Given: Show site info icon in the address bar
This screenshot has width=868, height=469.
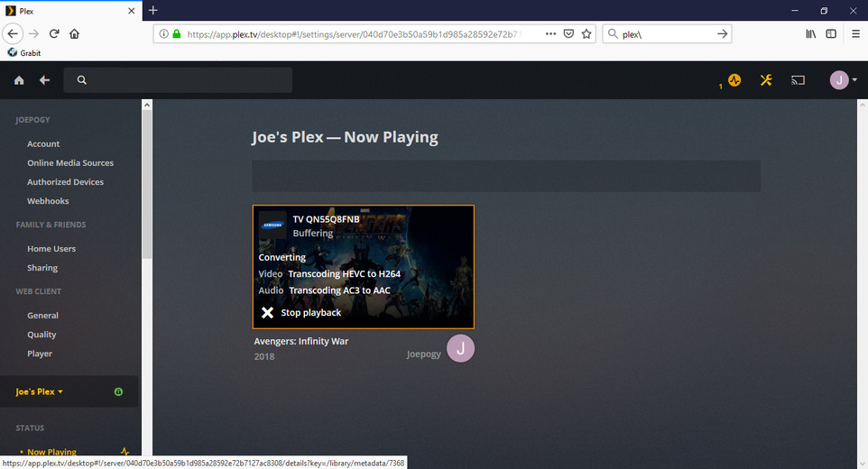Looking at the screenshot, I should [x=164, y=33].
